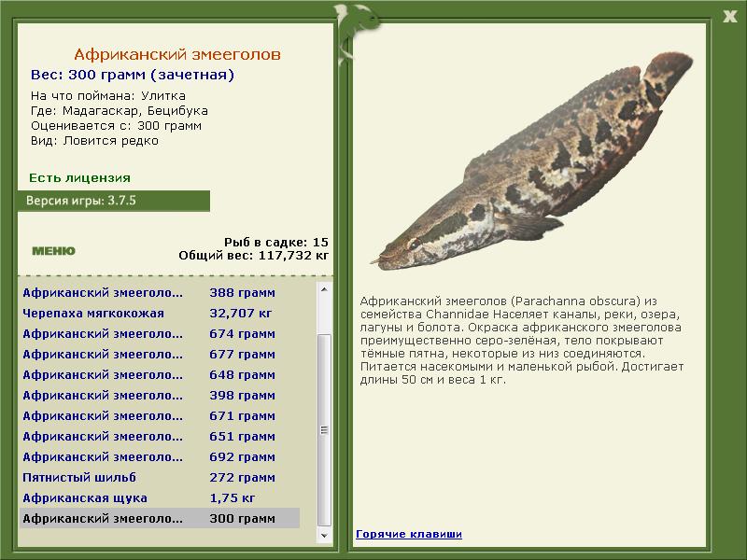Click the Оценивается с: 300 грамм line
This screenshot has width=747, height=560.
pyautogui.click(x=116, y=126)
